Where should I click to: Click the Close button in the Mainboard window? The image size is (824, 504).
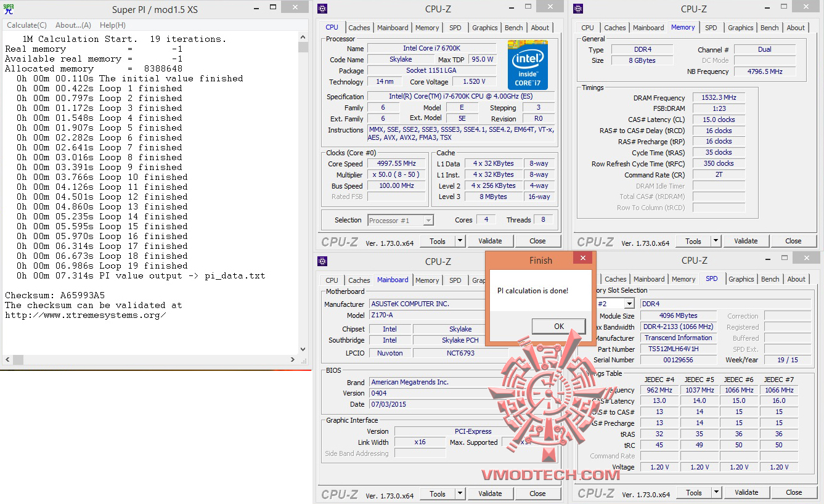(x=537, y=494)
